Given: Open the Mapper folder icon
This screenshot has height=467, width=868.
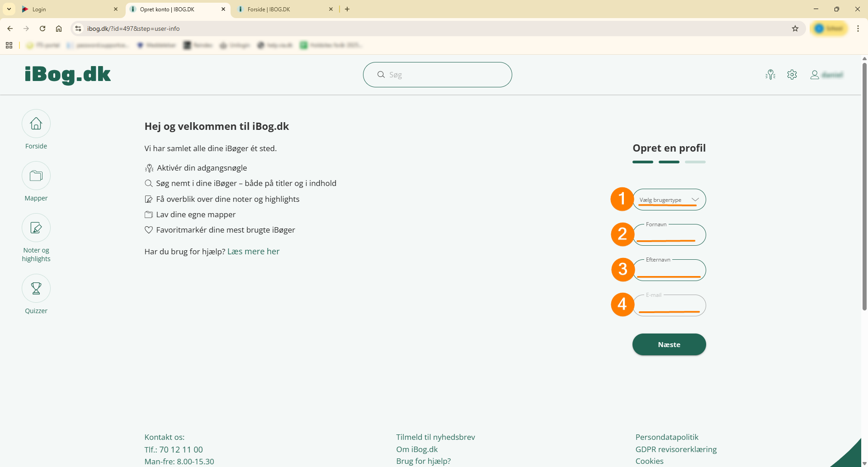Looking at the screenshot, I should [36, 176].
